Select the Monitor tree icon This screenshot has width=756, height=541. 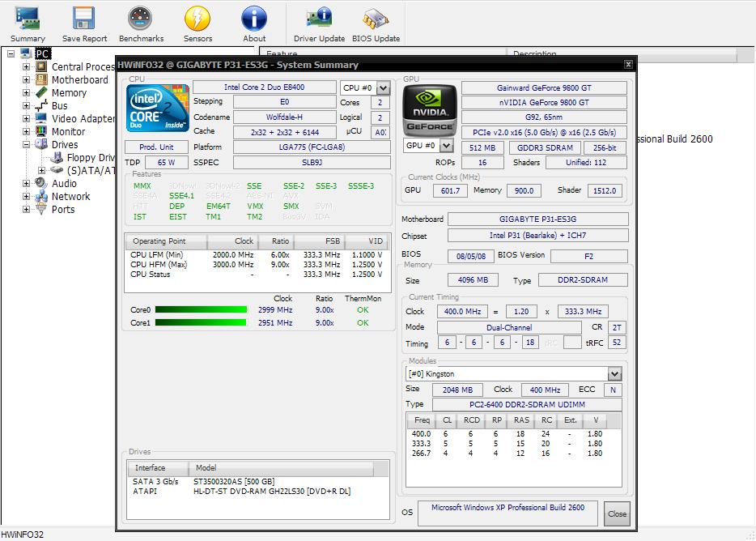(x=41, y=131)
